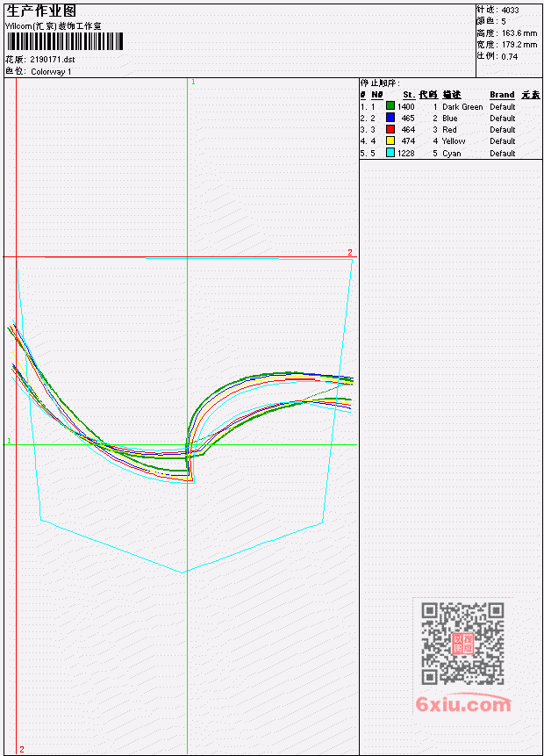Click the N# column header
The width and height of the screenshot is (544, 756).
click(x=376, y=95)
